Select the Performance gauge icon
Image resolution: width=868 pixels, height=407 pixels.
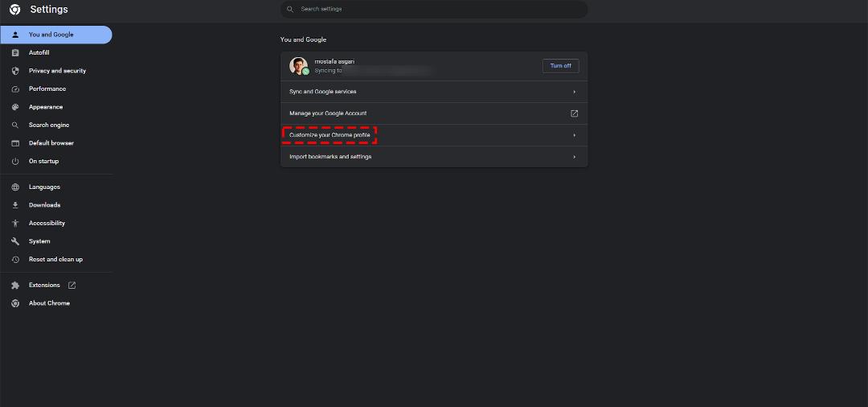[15, 89]
